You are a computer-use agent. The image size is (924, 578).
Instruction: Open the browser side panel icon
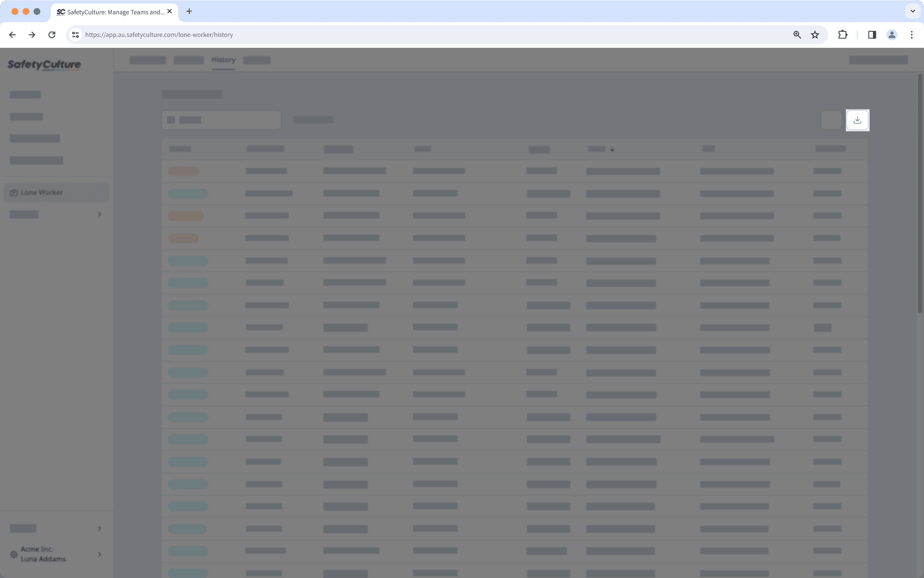(x=871, y=34)
